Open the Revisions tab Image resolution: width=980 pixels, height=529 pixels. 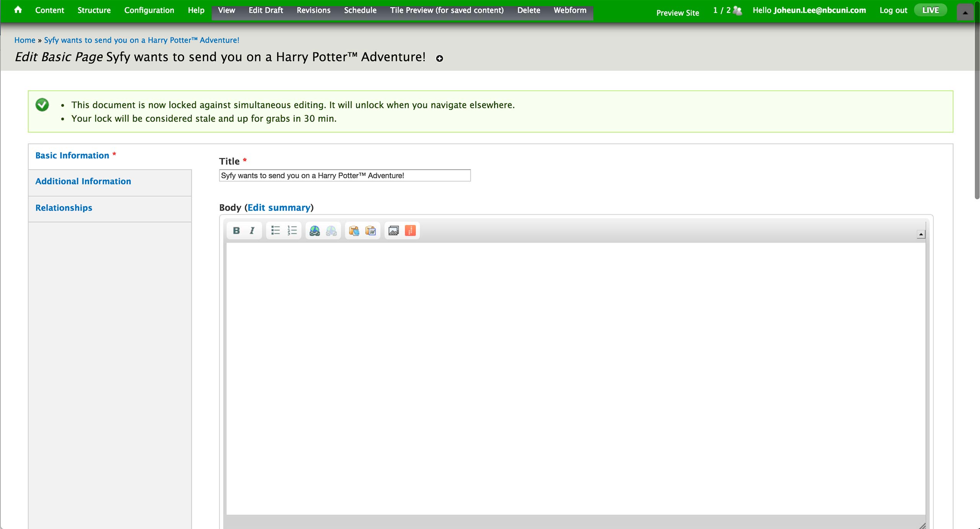(x=313, y=10)
